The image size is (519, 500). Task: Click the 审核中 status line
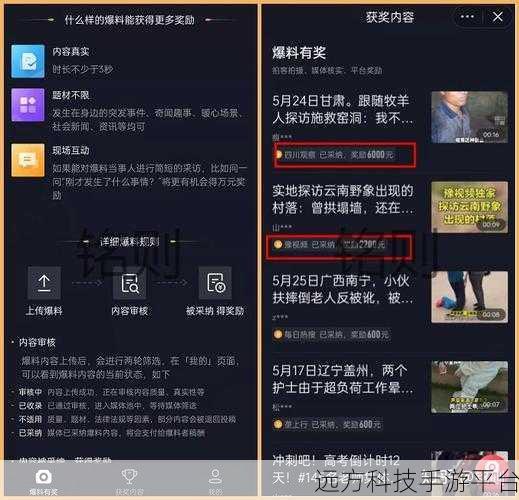(112, 392)
